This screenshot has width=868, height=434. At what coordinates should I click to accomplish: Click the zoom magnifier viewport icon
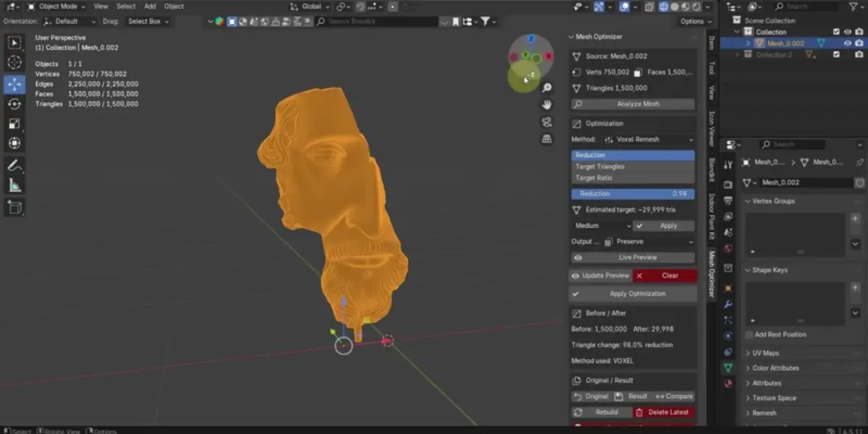[x=547, y=88]
